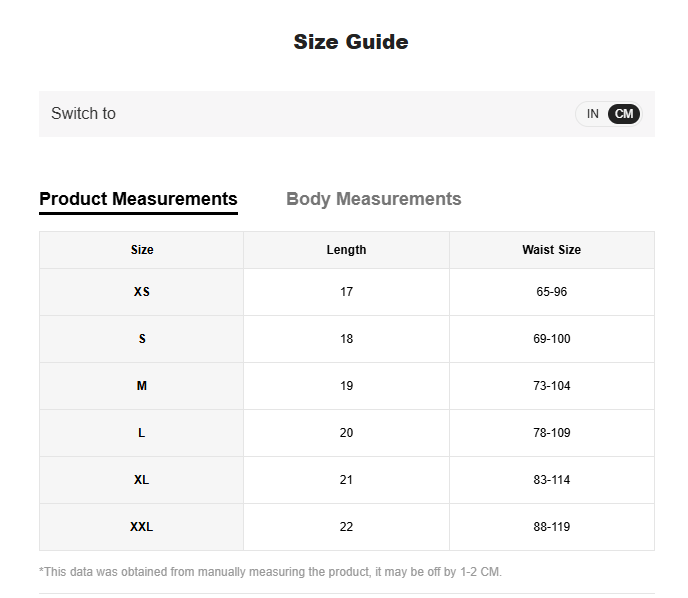Image resolution: width=688 pixels, height=598 pixels.
Task: Select the XL size row label
Action: tap(142, 480)
